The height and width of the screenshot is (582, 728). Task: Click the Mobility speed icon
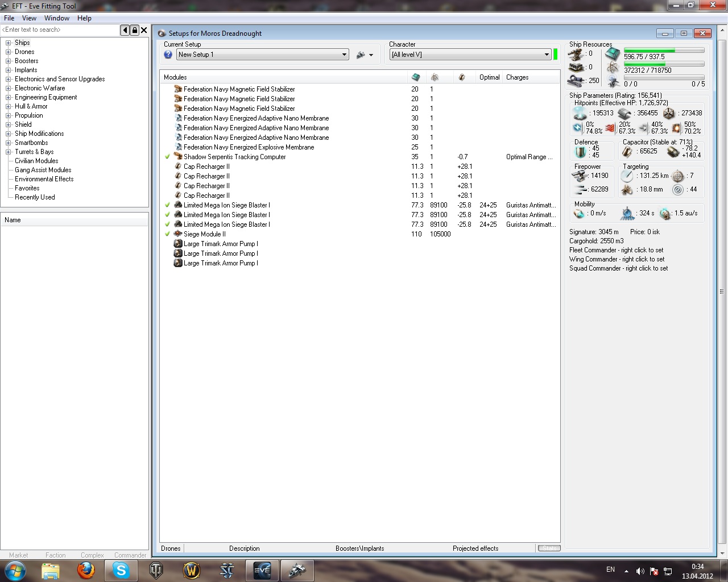point(580,213)
